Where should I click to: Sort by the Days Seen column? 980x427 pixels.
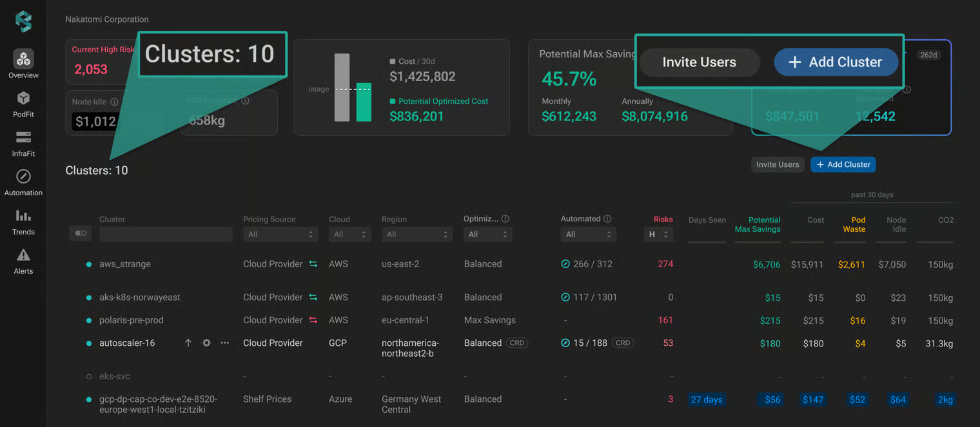pyautogui.click(x=707, y=220)
